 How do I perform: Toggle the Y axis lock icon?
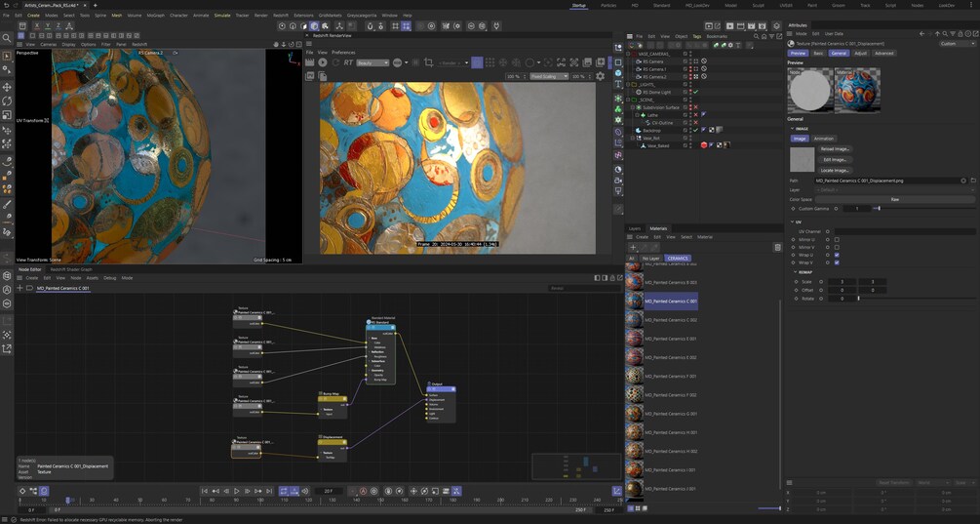point(48,25)
